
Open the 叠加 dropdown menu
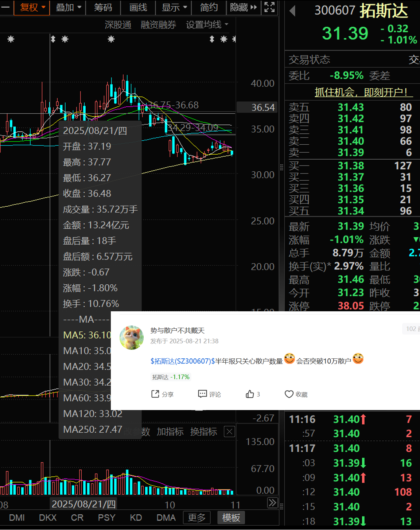coord(68,7)
